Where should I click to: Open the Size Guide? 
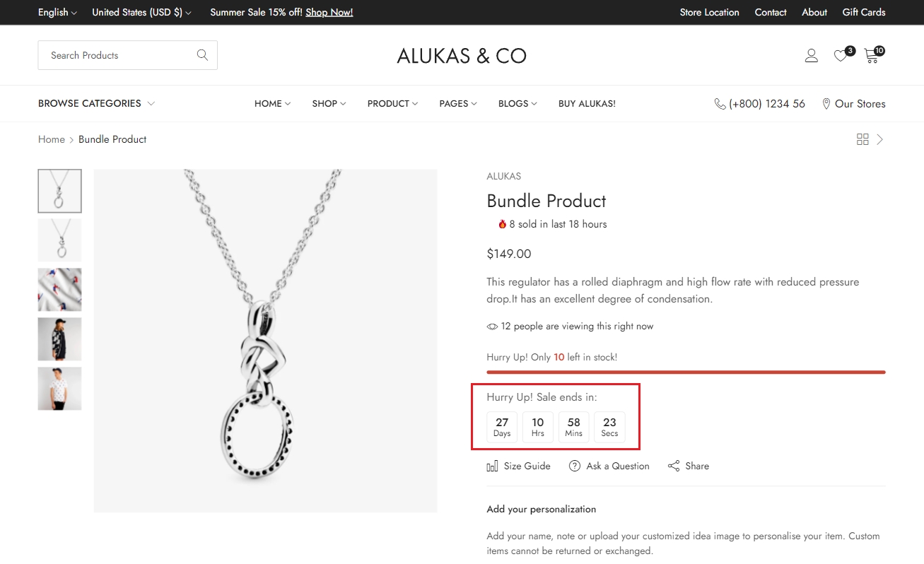point(518,466)
